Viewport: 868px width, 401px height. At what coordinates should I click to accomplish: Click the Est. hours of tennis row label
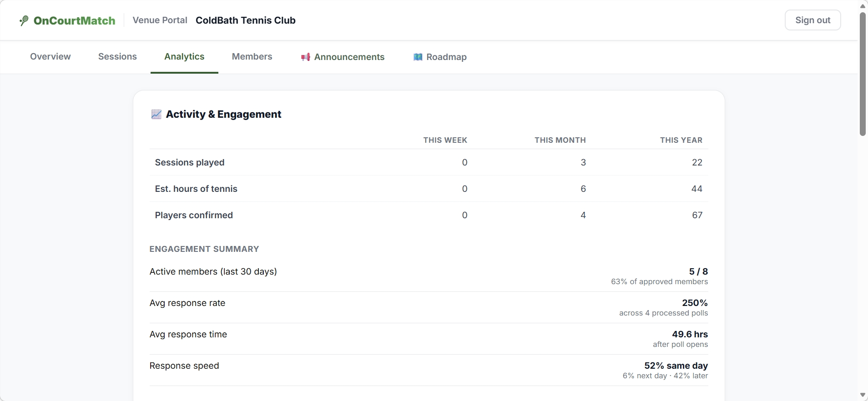(196, 189)
